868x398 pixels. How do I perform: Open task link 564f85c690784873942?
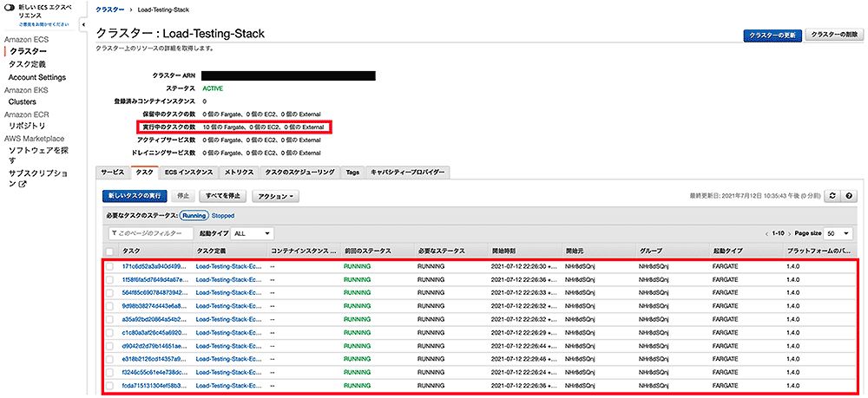coord(155,293)
